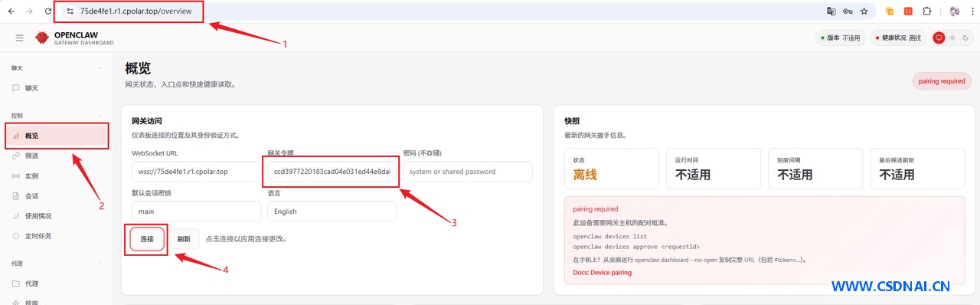This screenshot has width=980, height=305.
Task: Open 代理 agents item in sidebar
Action: tap(55, 283)
